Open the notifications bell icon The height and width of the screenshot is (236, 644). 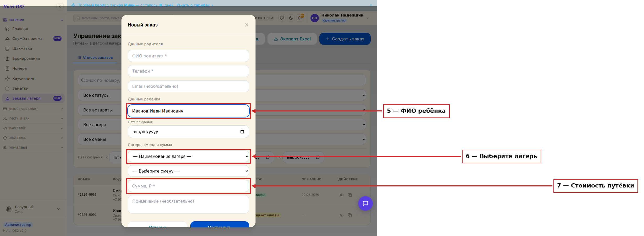[300, 18]
